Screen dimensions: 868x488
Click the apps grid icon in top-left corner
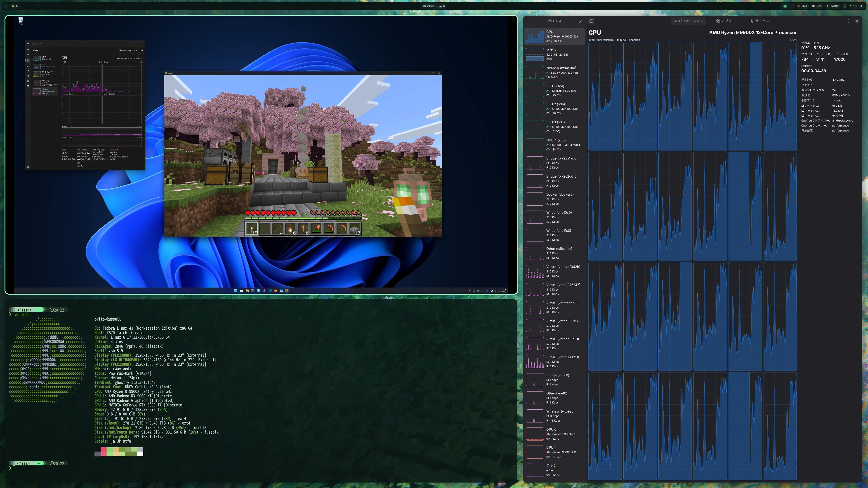tap(6, 6)
